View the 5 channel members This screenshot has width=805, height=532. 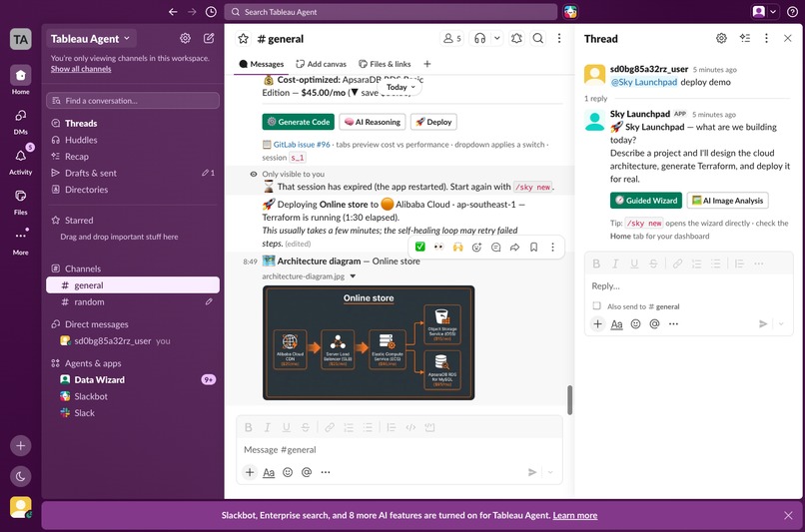(452, 39)
